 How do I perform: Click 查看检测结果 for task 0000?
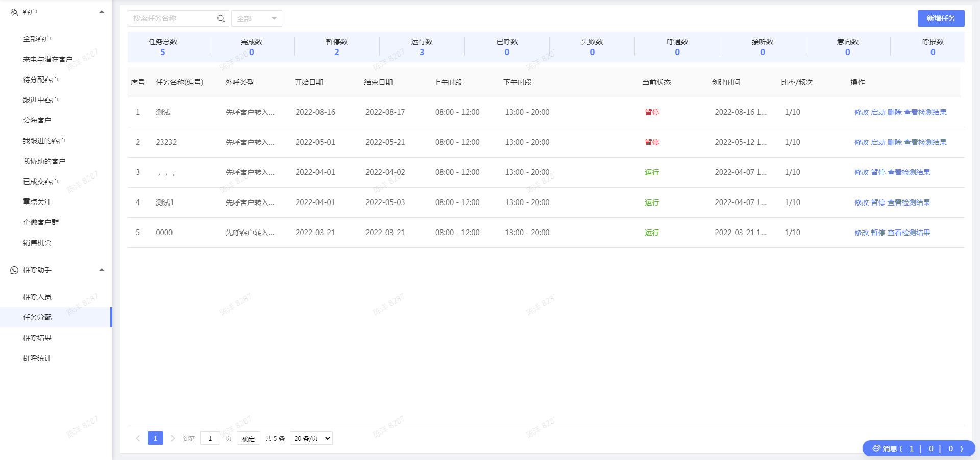tap(909, 233)
